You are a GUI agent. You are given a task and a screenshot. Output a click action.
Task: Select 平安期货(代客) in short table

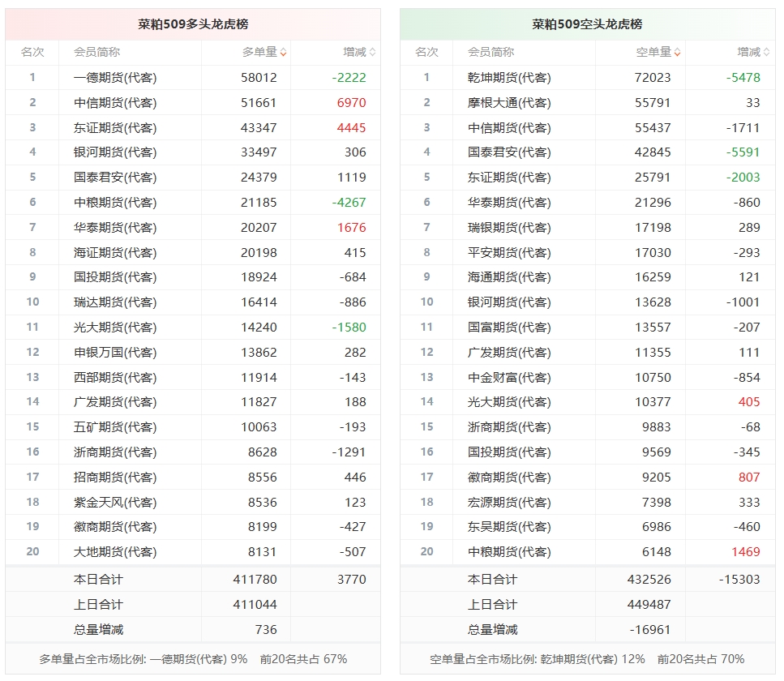point(509,252)
